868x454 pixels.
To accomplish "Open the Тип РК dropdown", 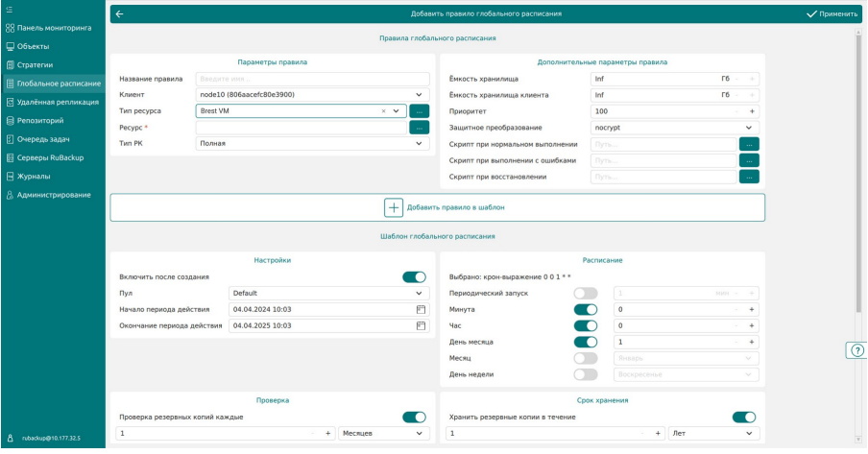I will point(312,143).
